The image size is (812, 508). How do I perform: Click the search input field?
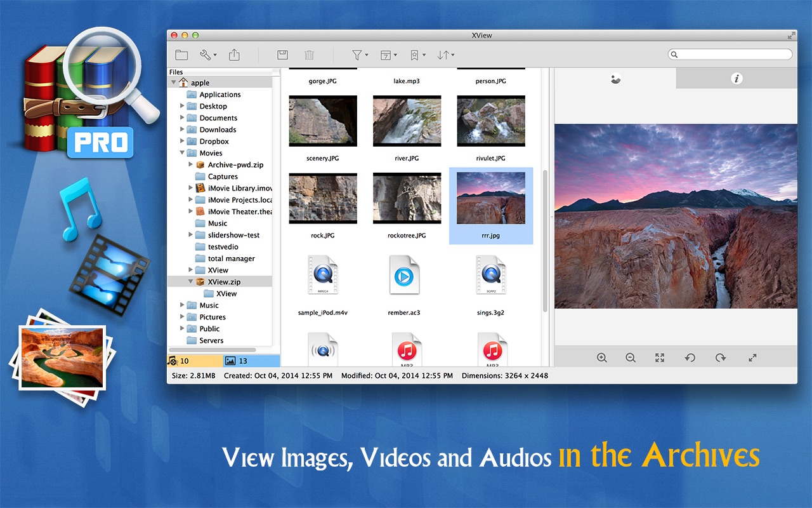(x=730, y=55)
